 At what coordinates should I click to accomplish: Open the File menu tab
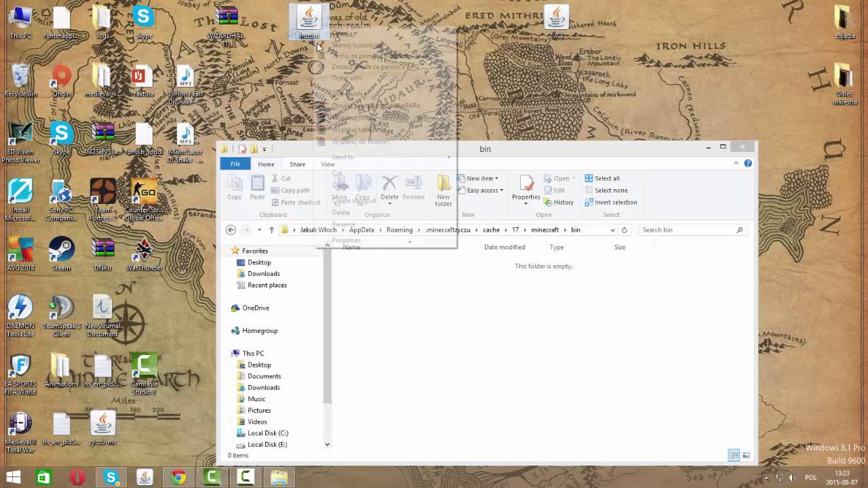235,164
